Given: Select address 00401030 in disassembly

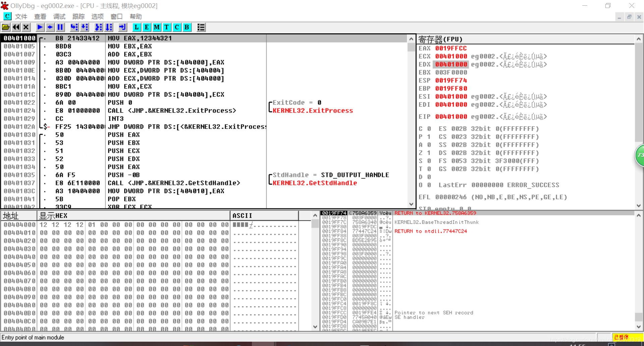Looking at the screenshot, I should [19, 135].
